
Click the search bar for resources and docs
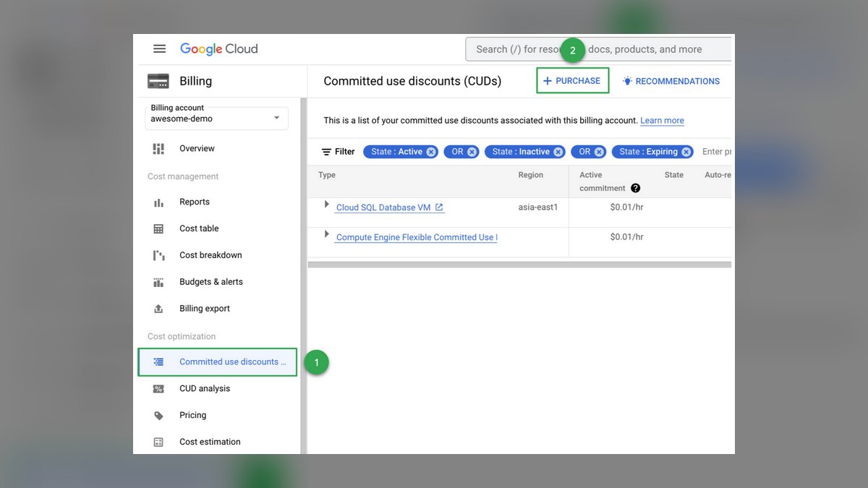(x=598, y=49)
